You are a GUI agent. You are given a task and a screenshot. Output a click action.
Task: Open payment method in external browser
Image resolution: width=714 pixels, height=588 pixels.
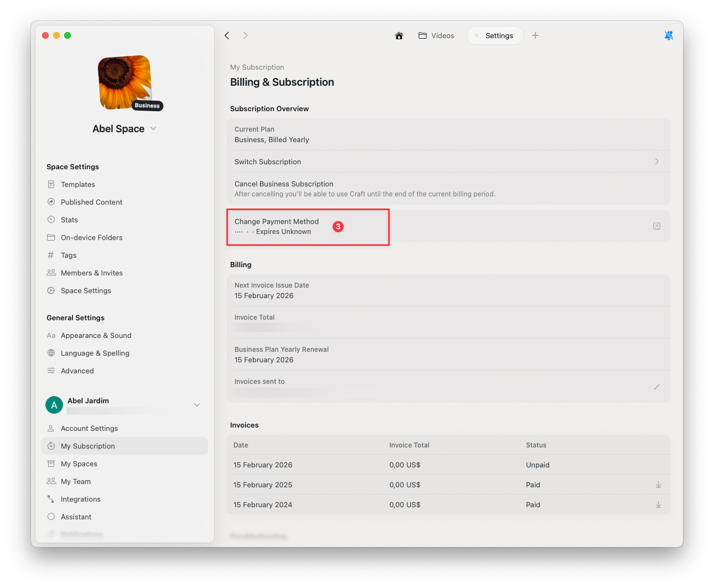click(656, 226)
